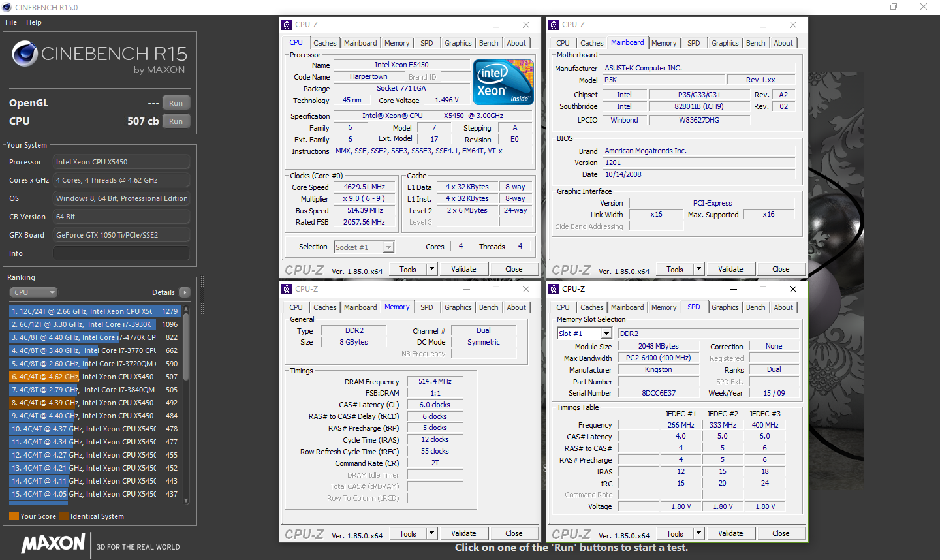Image resolution: width=940 pixels, height=560 pixels.
Task: Switch to SPD tab in Memory window
Action: pyautogui.click(x=427, y=307)
